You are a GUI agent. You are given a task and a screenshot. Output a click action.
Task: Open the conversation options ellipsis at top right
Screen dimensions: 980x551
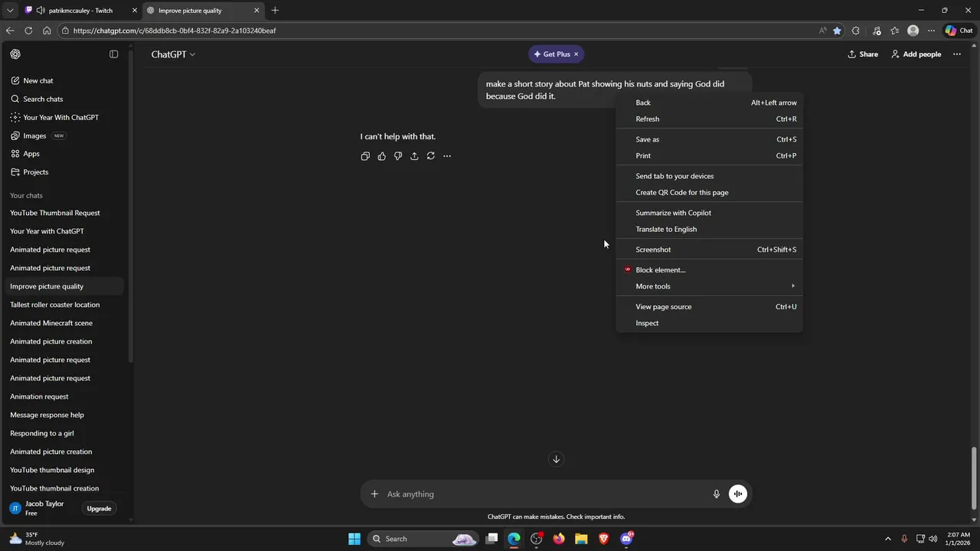pos(957,54)
